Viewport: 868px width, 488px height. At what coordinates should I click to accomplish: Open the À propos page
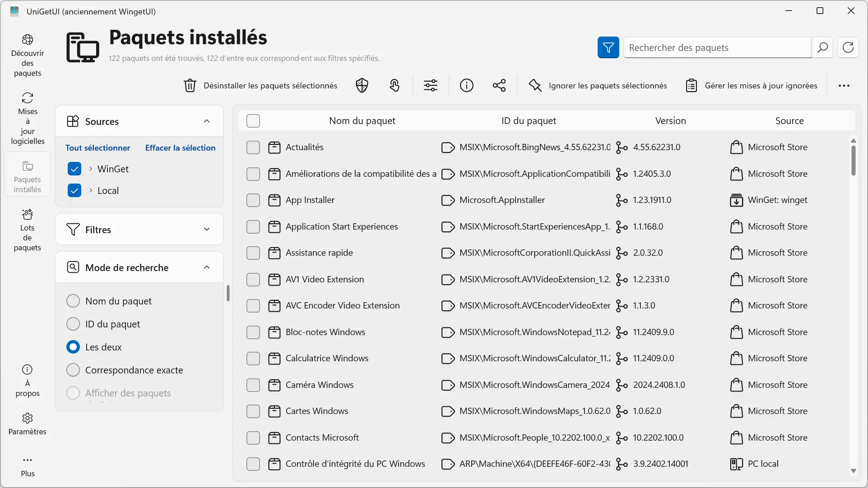(28, 381)
